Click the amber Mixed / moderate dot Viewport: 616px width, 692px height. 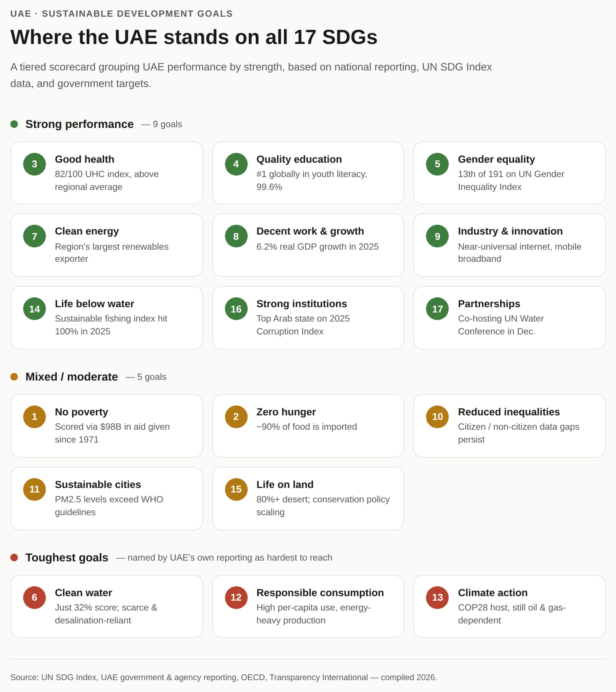(x=14, y=377)
